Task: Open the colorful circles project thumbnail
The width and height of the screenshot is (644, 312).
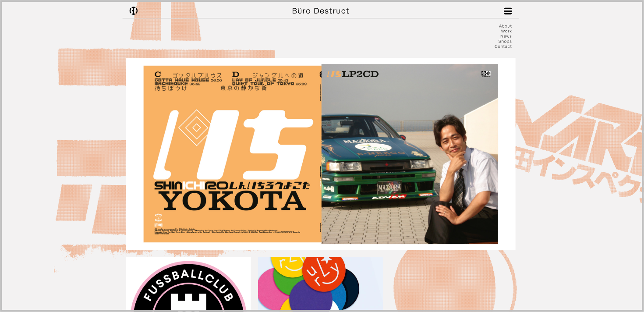Action: [x=321, y=284]
